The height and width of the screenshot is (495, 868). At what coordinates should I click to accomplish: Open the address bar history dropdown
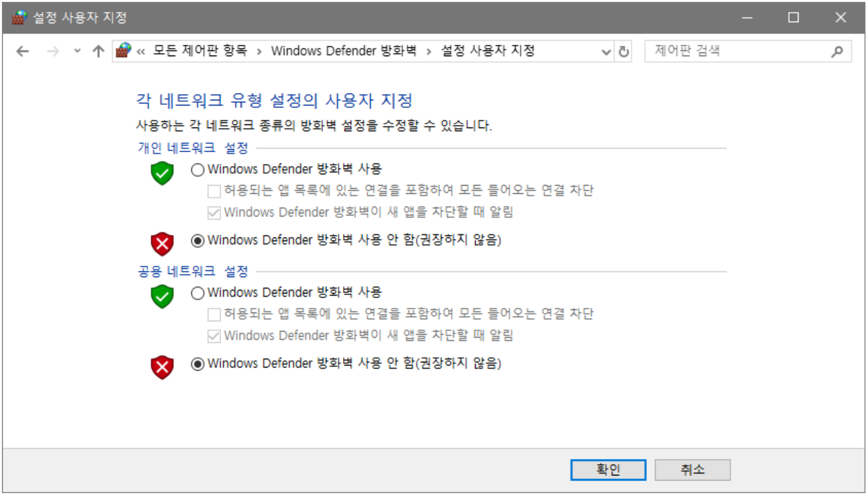point(606,52)
